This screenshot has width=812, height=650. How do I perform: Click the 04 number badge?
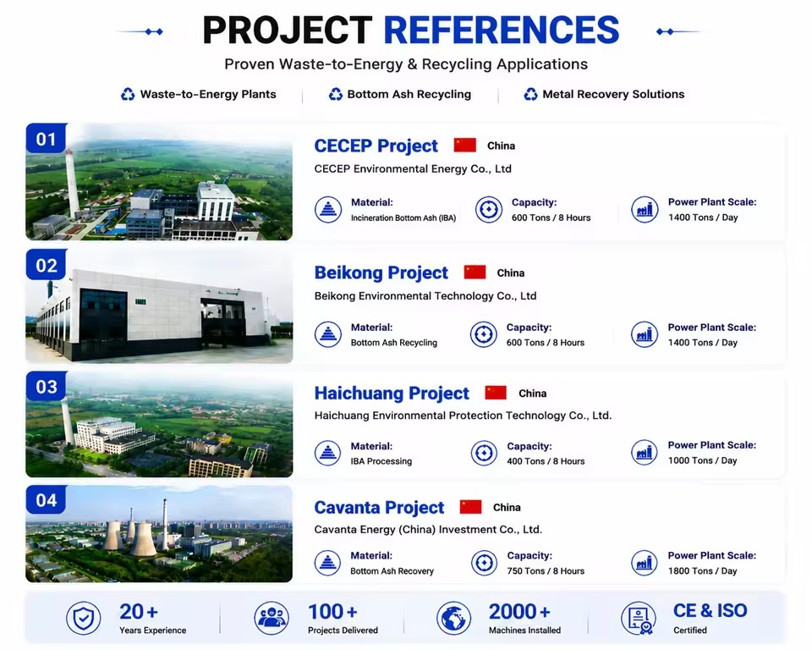[46, 499]
